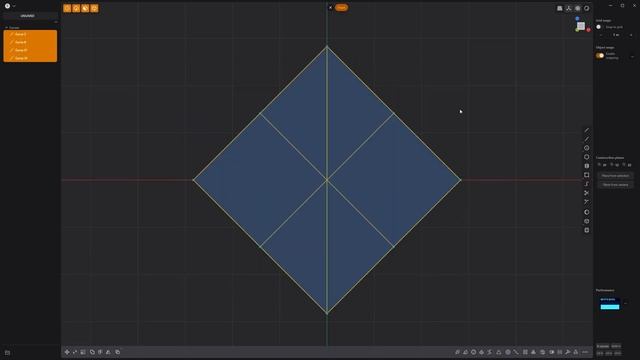The image size is (640, 360).
Task: Select the last curve item in outliner
Action: click(30, 58)
